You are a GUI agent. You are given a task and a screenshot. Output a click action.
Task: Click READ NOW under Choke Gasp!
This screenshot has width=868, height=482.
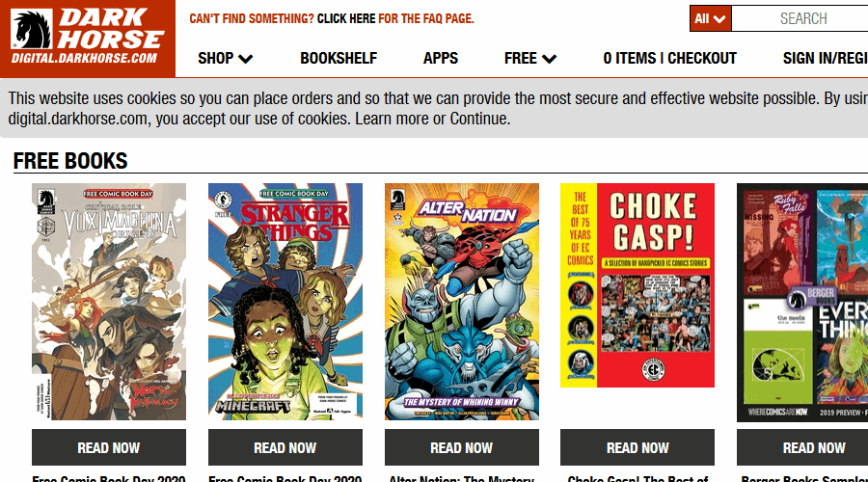(637, 447)
